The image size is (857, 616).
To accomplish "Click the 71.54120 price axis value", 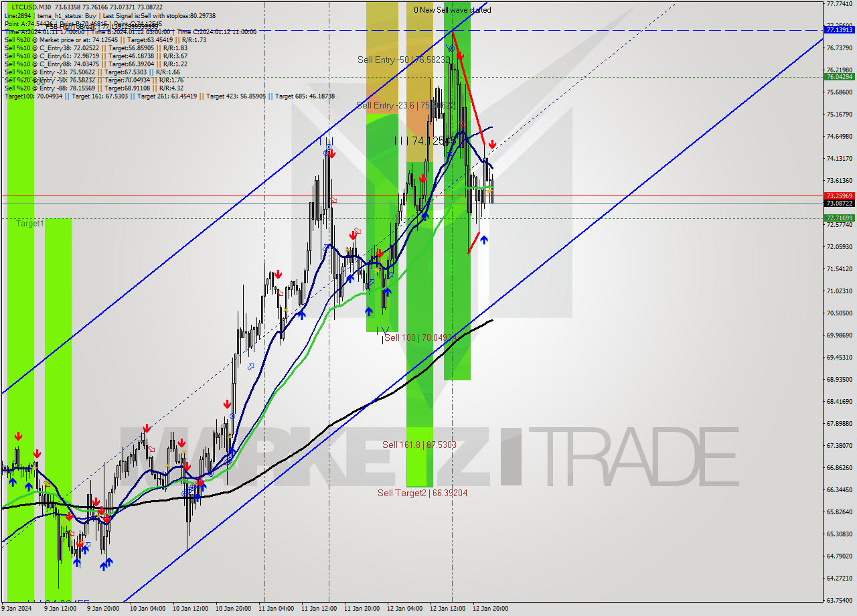I will 839,268.
